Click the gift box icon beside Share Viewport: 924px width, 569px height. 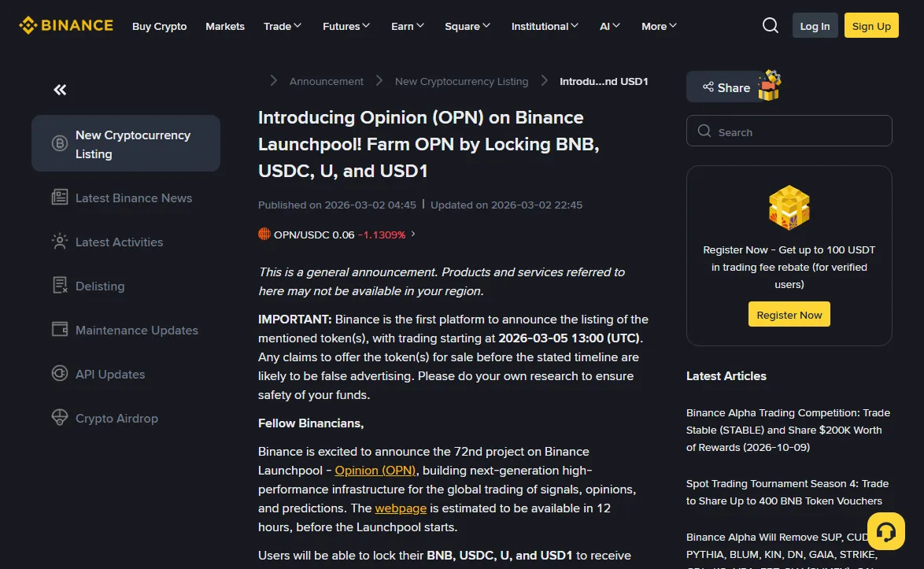[x=769, y=86]
